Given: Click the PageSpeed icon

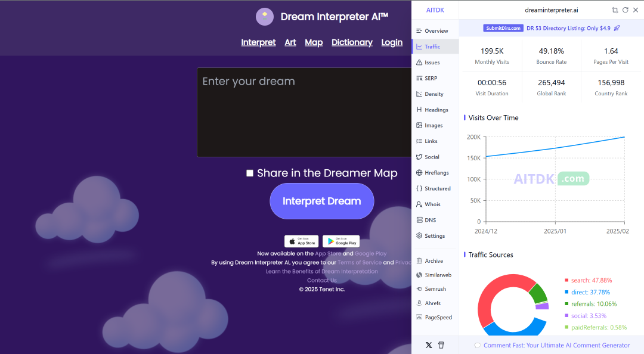Looking at the screenshot, I should click(x=419, y=317).
